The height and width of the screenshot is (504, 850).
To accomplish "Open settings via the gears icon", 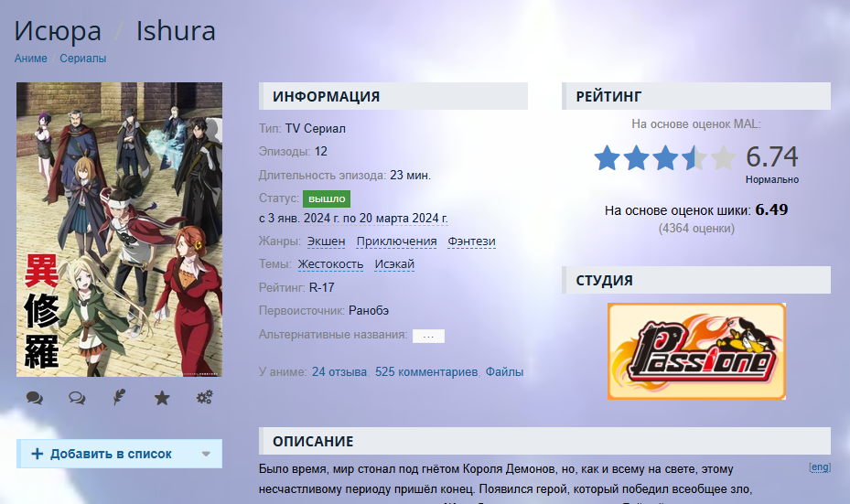I will 204,397.
